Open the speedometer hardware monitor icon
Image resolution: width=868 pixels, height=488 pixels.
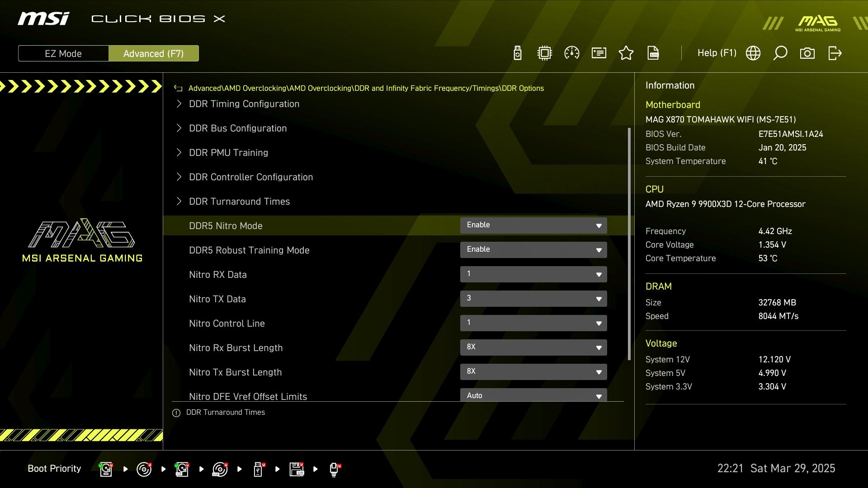click(572, 53)
